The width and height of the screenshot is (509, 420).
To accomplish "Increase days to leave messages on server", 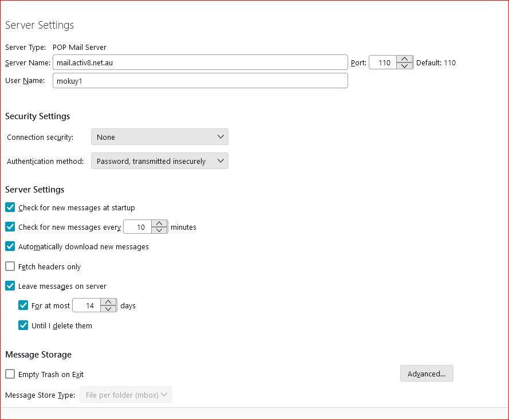I will (108, 302).
